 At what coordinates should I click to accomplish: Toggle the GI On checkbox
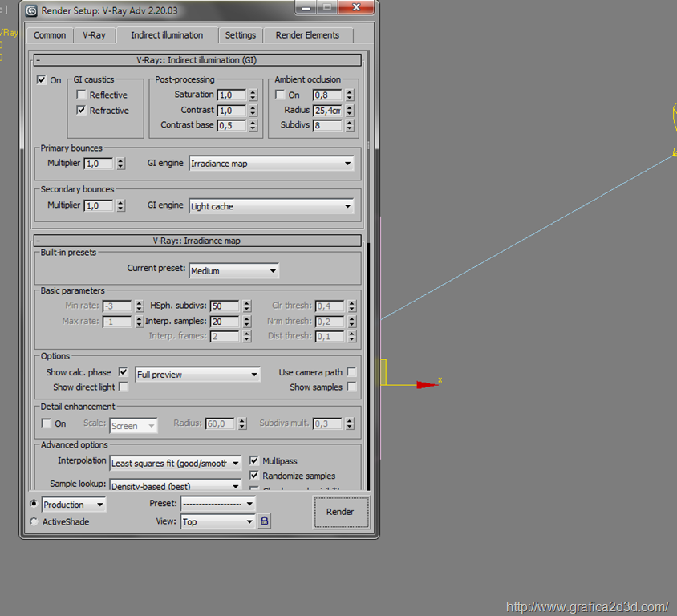42,80
